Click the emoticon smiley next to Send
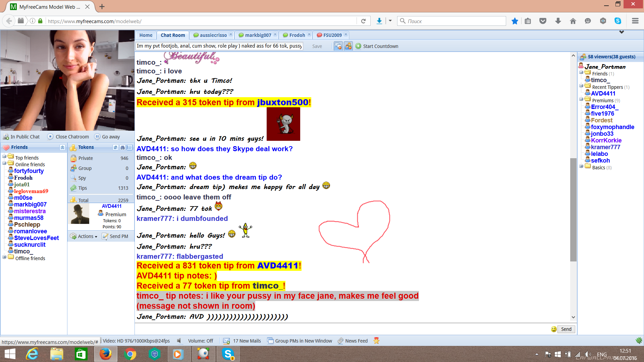Image resolution: width=644 pixels, height=362 pixels. click(x=554, y=329)
